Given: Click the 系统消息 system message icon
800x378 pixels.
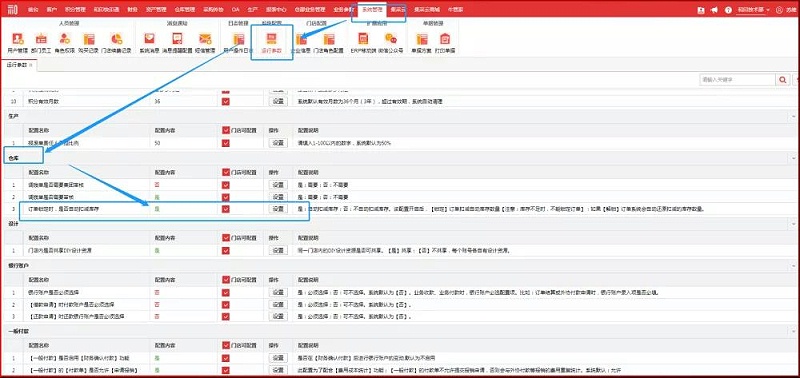Looking at the screenshot, I should pyautogui.click(x=149, y=43).
